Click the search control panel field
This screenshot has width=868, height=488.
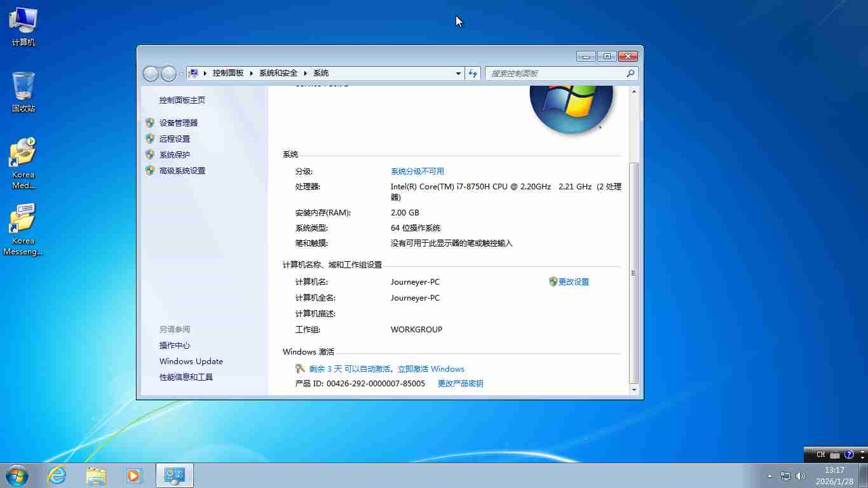point(556,73)
